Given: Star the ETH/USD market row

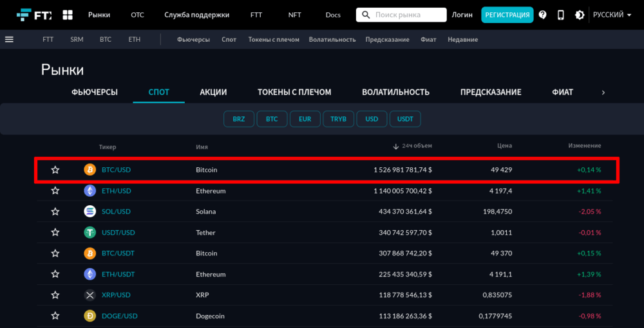Looking at the screenshot, I should (55, 191).
